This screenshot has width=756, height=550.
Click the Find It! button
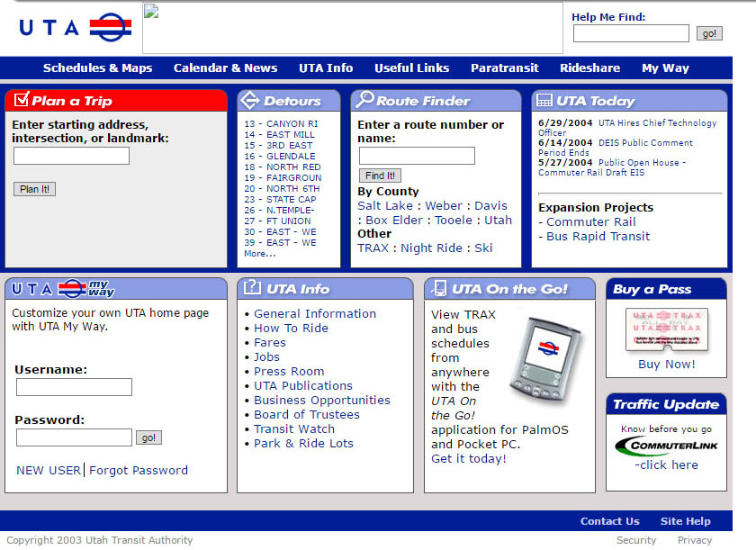click(380, 176)
